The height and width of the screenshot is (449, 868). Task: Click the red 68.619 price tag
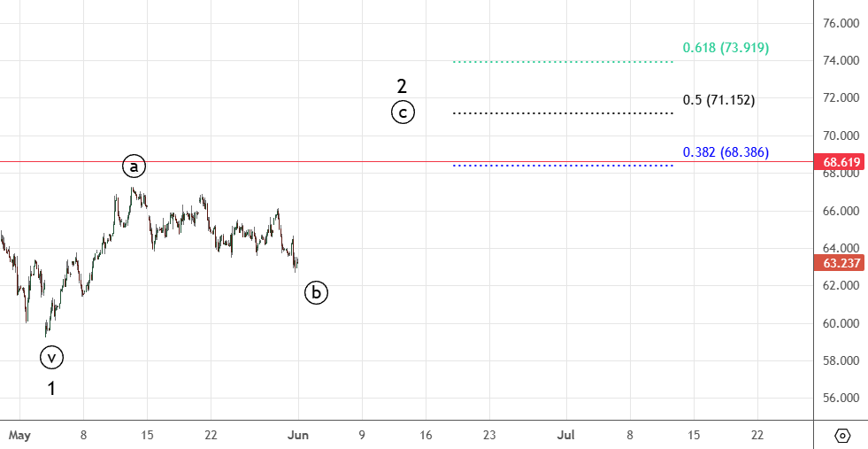(x=841, y=162)
